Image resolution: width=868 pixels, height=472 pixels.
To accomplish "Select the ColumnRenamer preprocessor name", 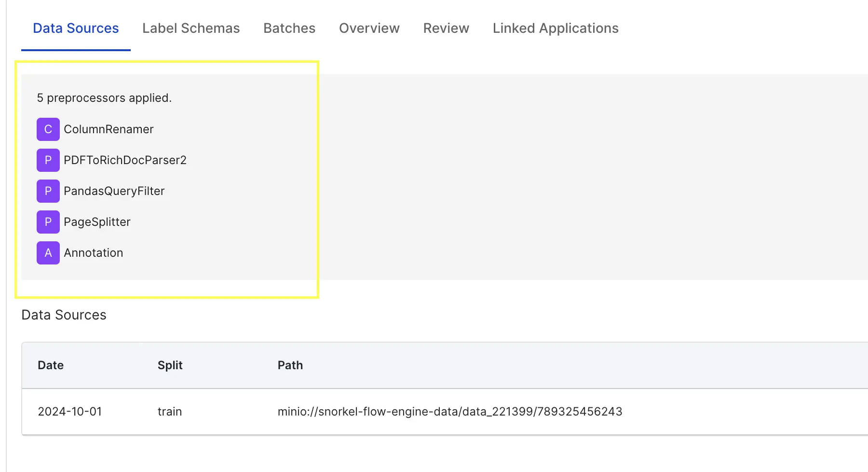I will pos(108,129).
